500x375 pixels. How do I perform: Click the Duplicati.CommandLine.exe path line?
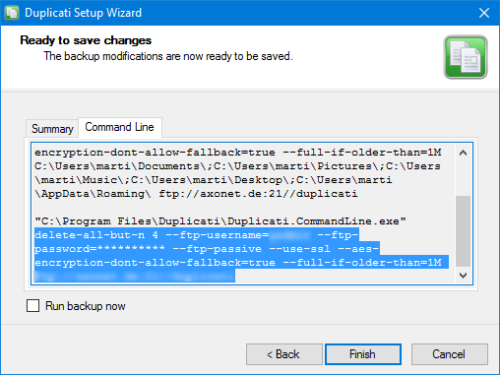(220, 221)
